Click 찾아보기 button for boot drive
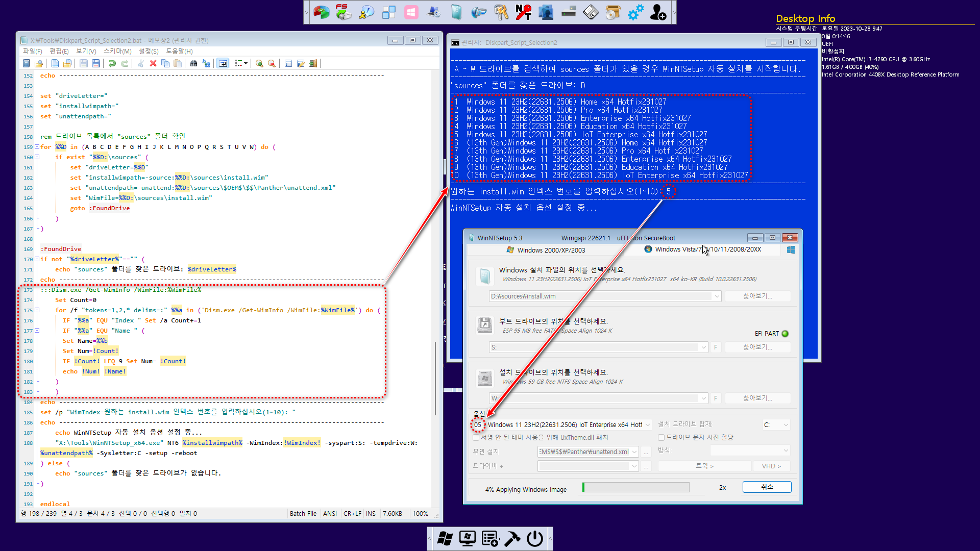The image size is (980, 551). (x=757, y=347)
